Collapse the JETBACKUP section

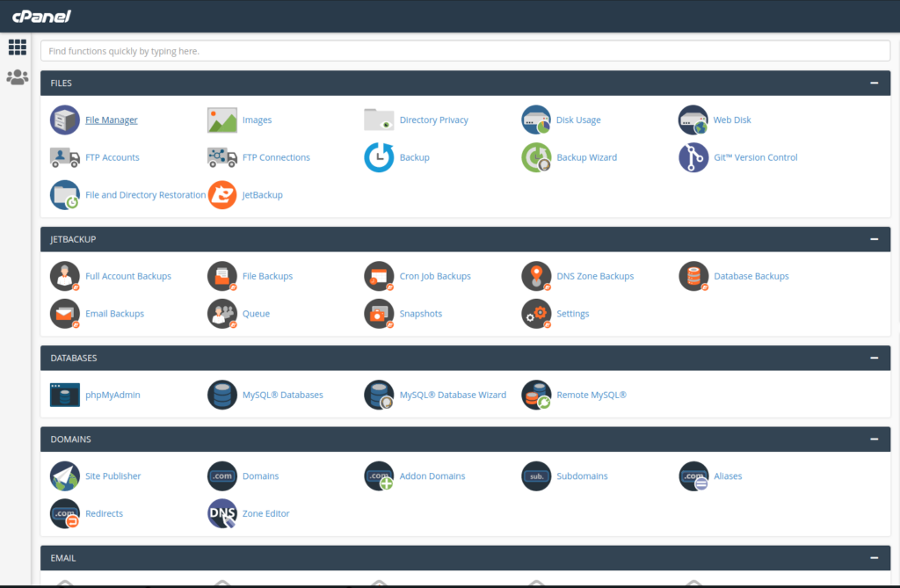[x=875, y=239]
